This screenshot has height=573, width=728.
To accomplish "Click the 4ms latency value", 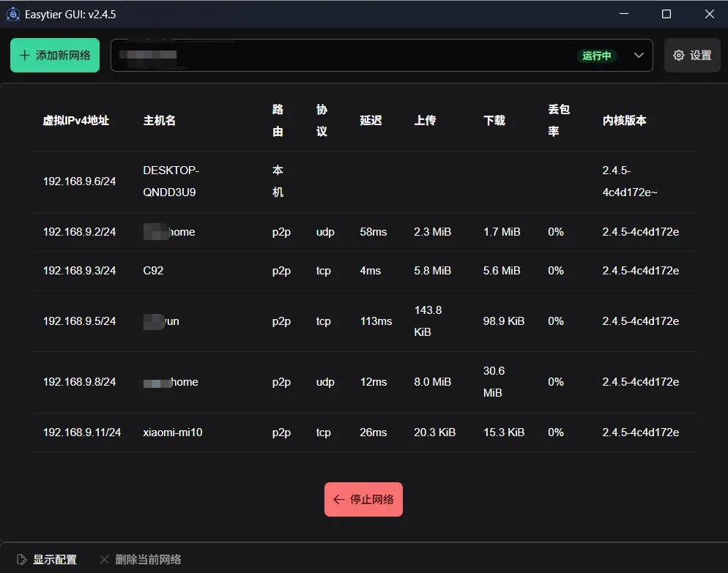I will coord(370,271).
